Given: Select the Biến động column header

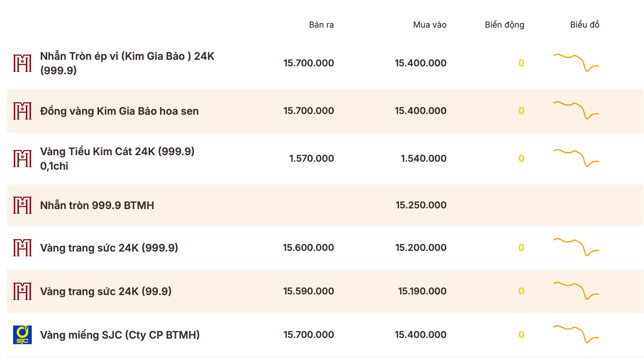Looking at the screenshot, I should point(505,25).
